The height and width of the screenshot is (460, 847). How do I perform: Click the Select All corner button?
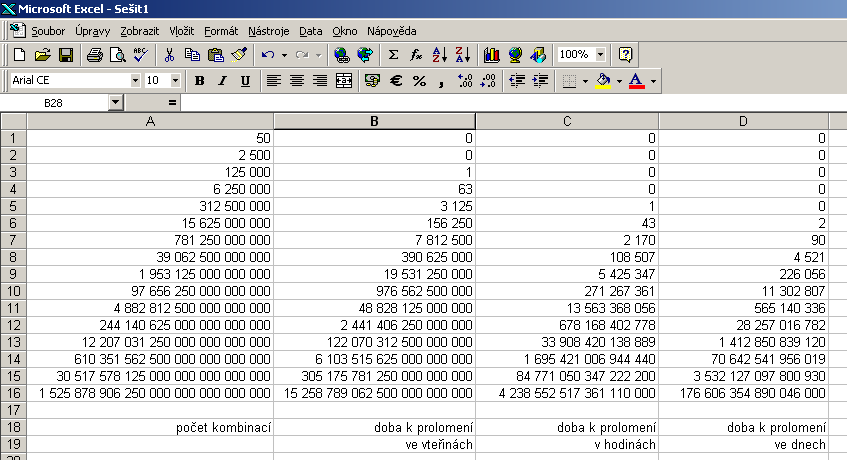coord(13,121)
